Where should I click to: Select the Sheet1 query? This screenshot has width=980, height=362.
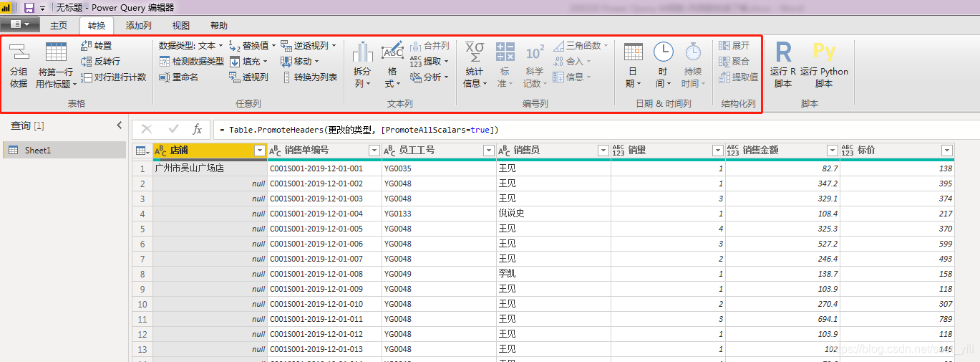64,151
